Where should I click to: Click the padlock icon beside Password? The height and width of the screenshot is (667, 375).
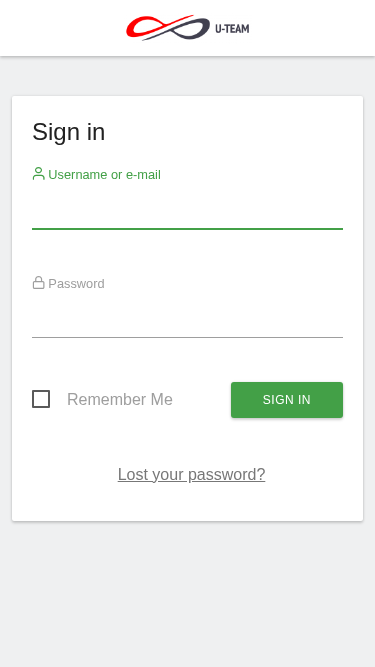click(39, 283)
